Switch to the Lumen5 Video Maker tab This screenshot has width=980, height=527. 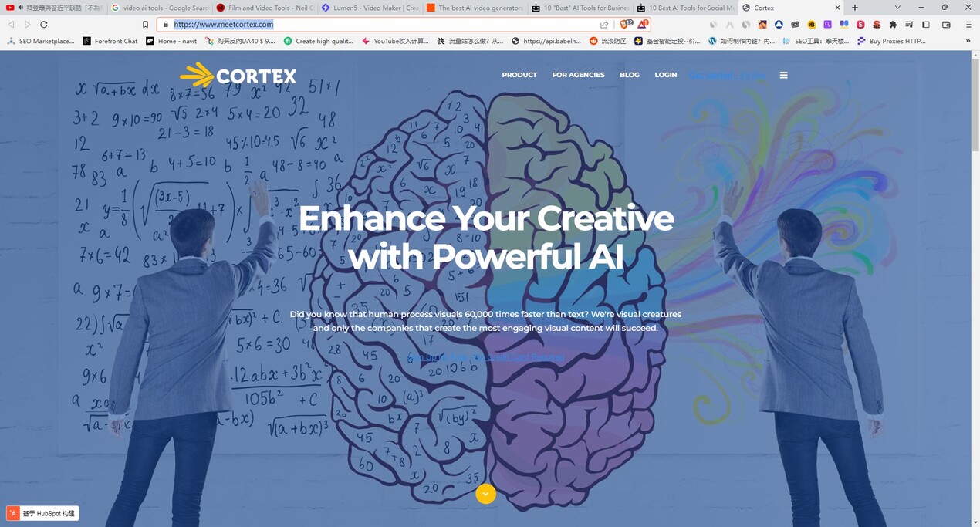pyautogui.click(x=370, y=8)
